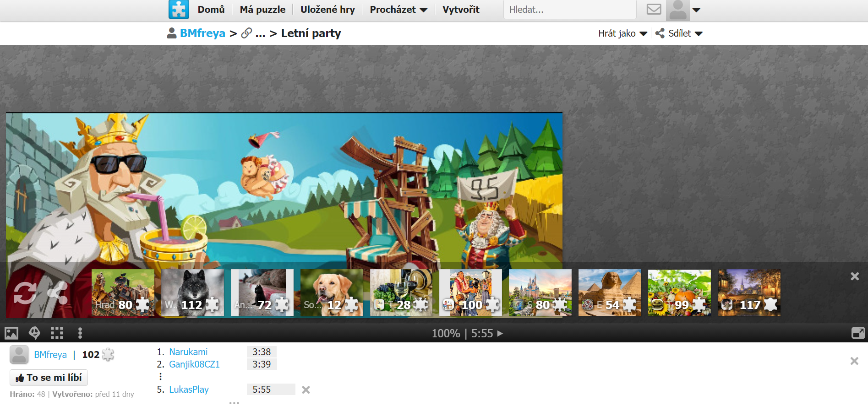The height and width of the screenshot is (406, 868).
Task: Open BMfreya author profile link
Action: [x=50, y=355]
